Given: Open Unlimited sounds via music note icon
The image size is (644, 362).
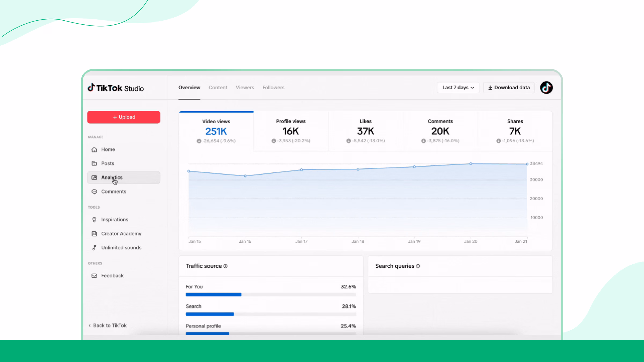Looking at the screenshot, I should click(x=94, y=248).
